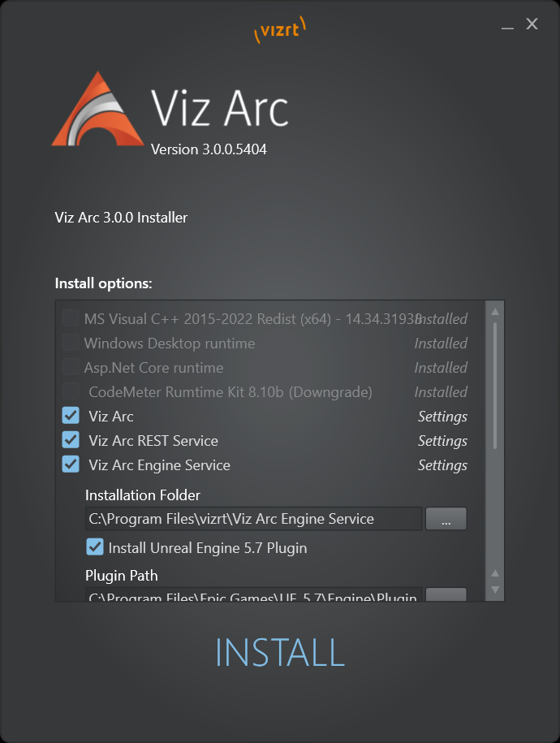Toggle the Viz Arc REST Service checkbox
The height and width of the screenshot is (743, 560).
pos(71,440)
